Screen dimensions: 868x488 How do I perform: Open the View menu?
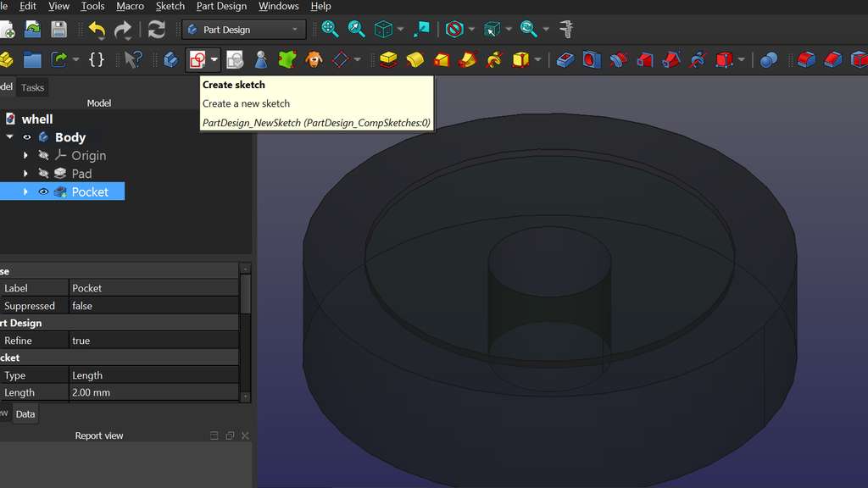click(58, 6)
